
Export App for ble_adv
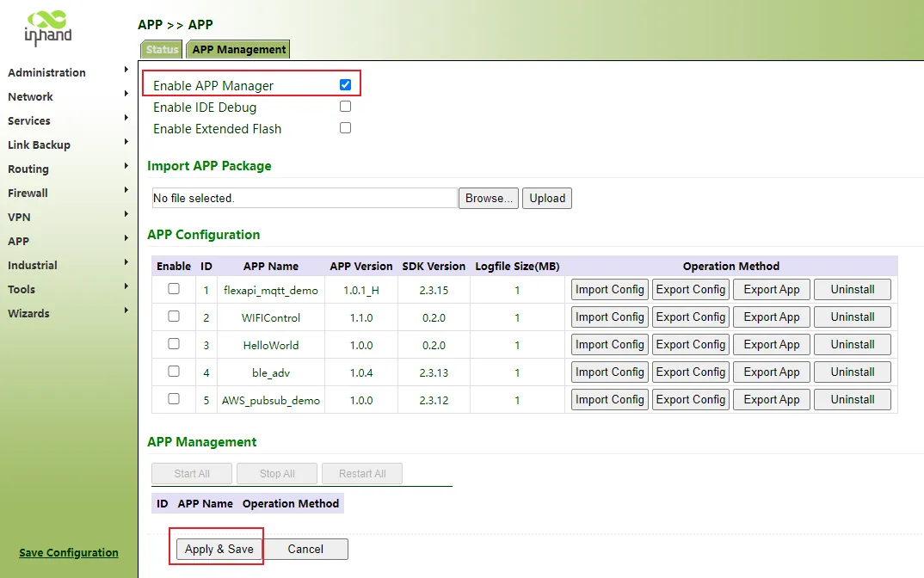point(772,372)
